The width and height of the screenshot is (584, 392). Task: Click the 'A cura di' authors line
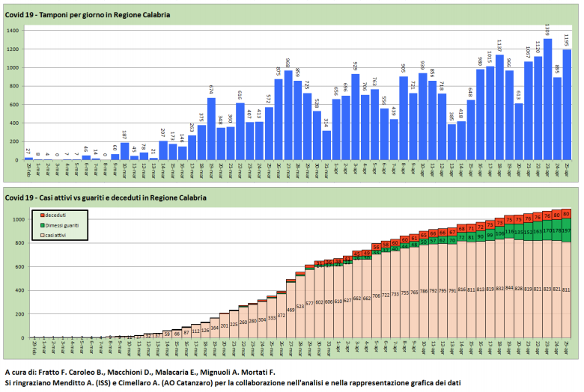coord(140,372)
